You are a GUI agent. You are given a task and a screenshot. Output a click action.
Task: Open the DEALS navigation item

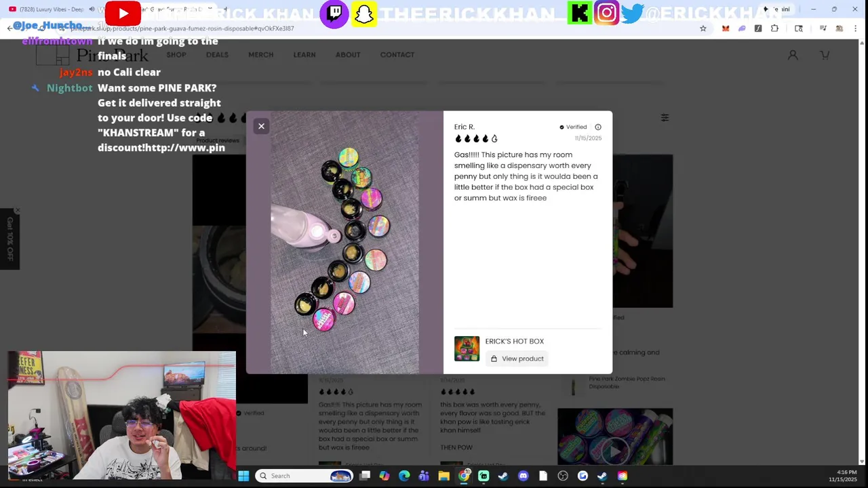217,55
